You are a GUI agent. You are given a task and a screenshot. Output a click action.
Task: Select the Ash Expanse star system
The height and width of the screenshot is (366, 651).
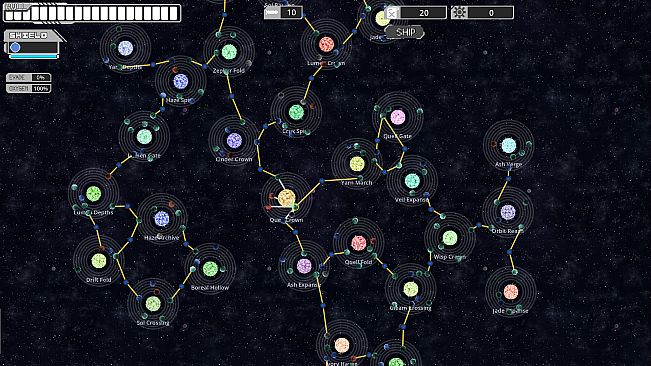(x=304, y=266)
